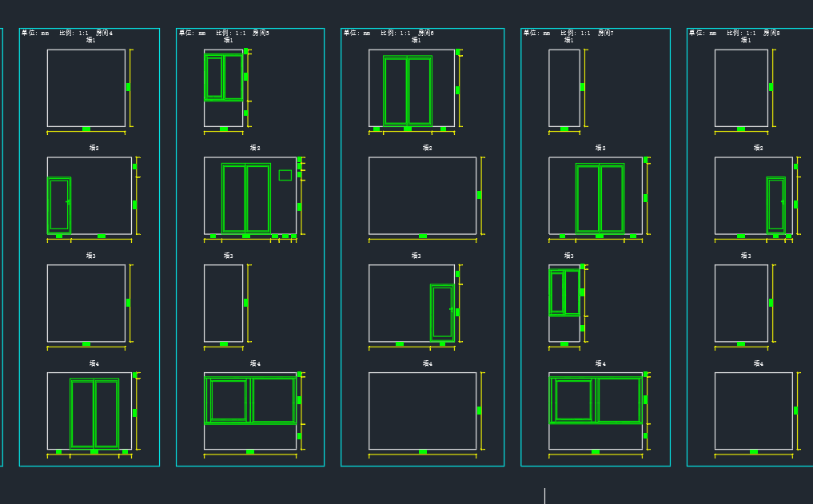Click the 墙4 label in Room 8
813x504 pixels.
(757, 363)
